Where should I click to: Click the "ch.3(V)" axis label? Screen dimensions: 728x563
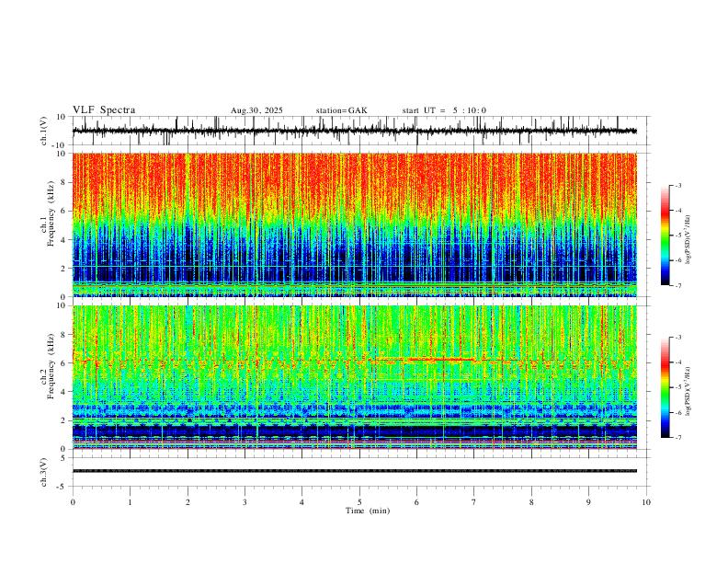point(44,472)
